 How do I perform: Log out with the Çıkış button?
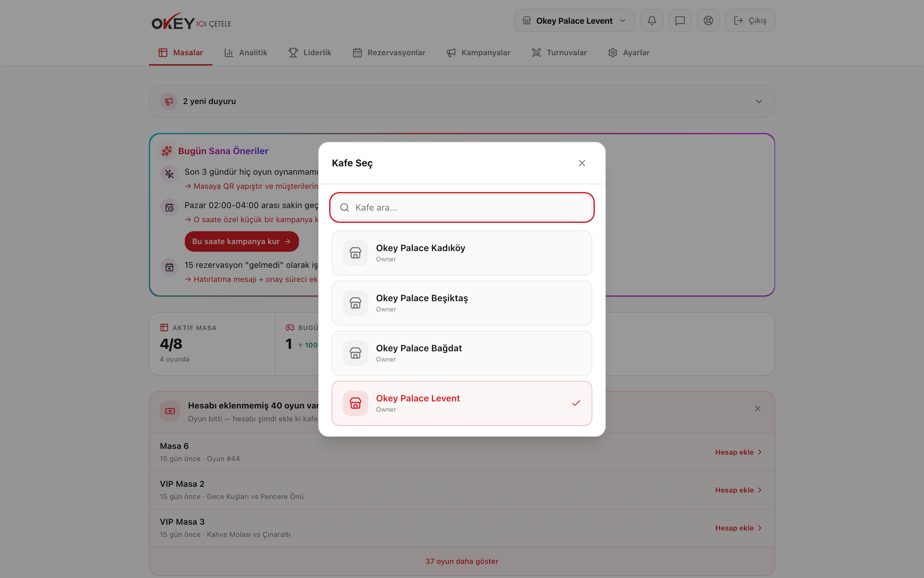click(x=750, y=21)
